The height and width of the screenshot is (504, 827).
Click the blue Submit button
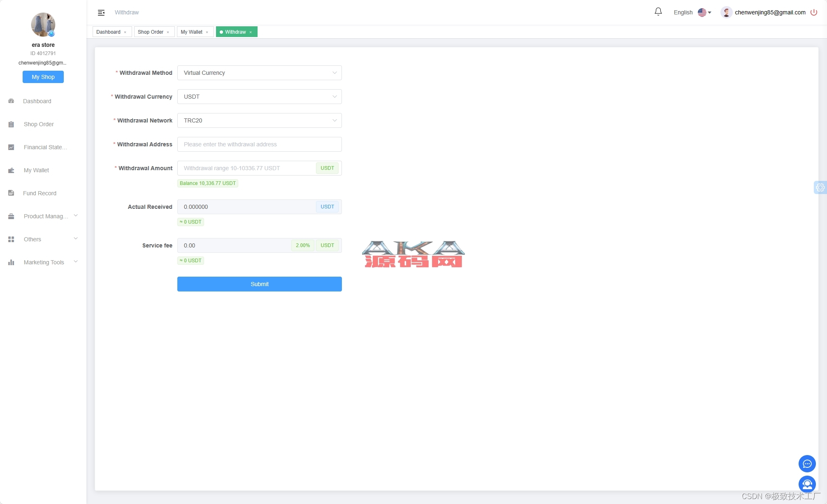[x=259, y=284]
